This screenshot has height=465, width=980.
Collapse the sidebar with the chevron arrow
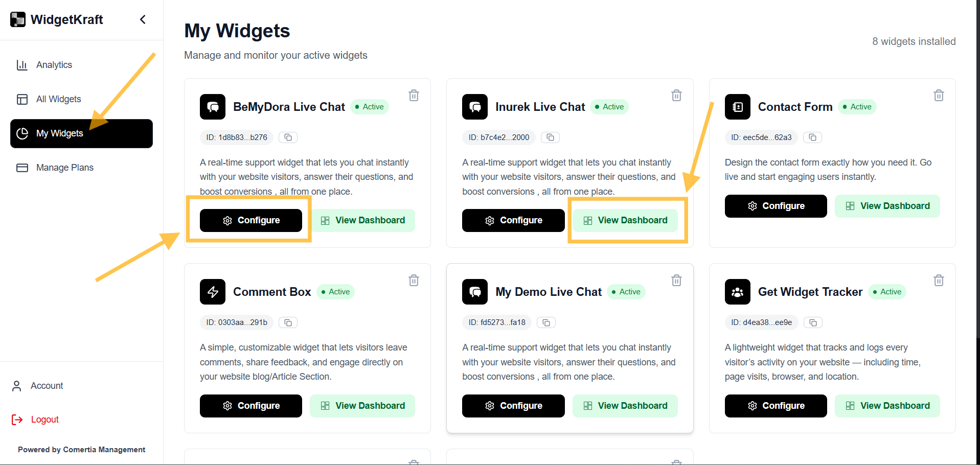143,19
